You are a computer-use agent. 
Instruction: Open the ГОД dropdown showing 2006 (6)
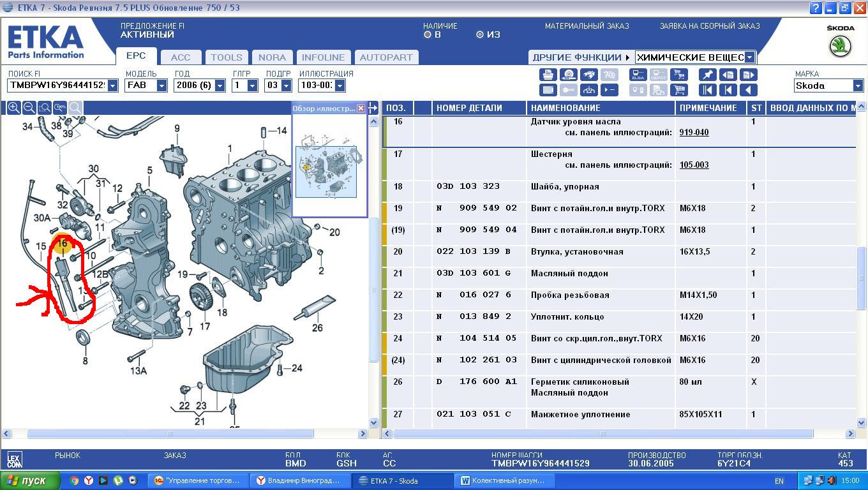[x=220, y=85]
